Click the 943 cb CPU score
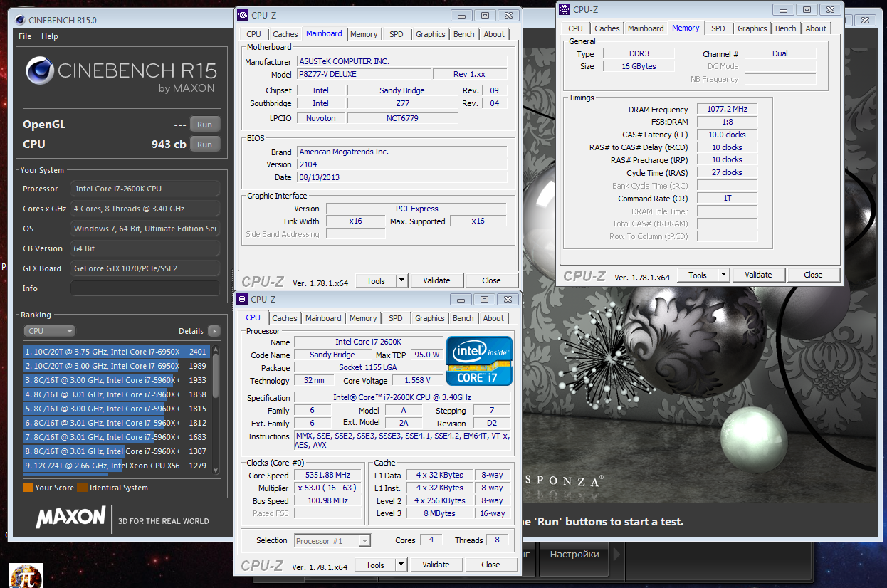This screenshot has height=588, width=887. [169, 144]
